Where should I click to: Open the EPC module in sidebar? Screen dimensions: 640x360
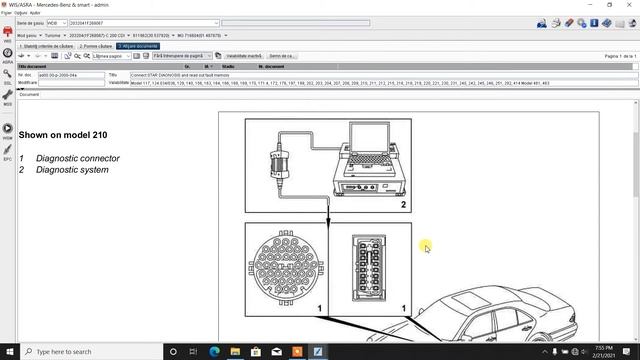click(7, 152)
